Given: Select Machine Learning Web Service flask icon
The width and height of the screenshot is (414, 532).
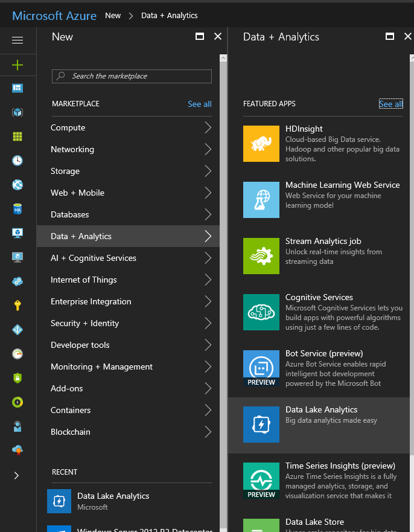Looking at the screenshot, I should pos(261,199).
